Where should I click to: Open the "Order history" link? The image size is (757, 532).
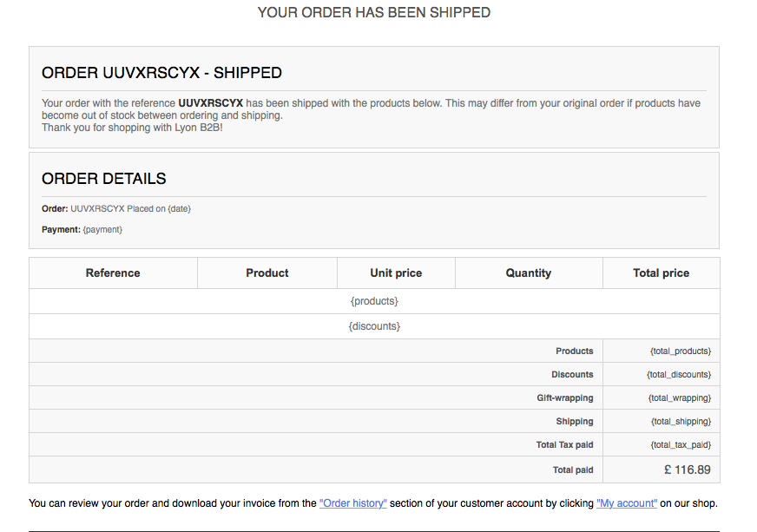[353, 503]
